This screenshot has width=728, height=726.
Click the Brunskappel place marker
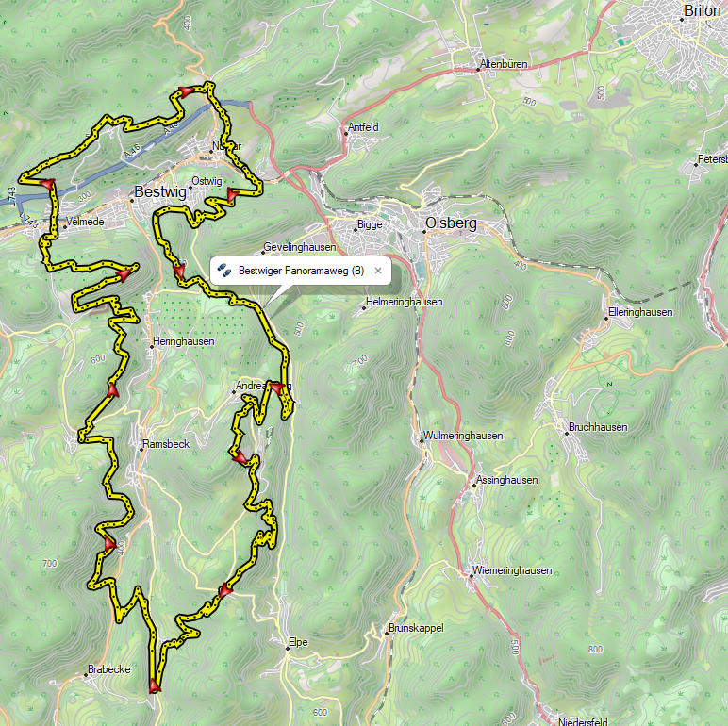pyautogui.click(x=387, y=634)
